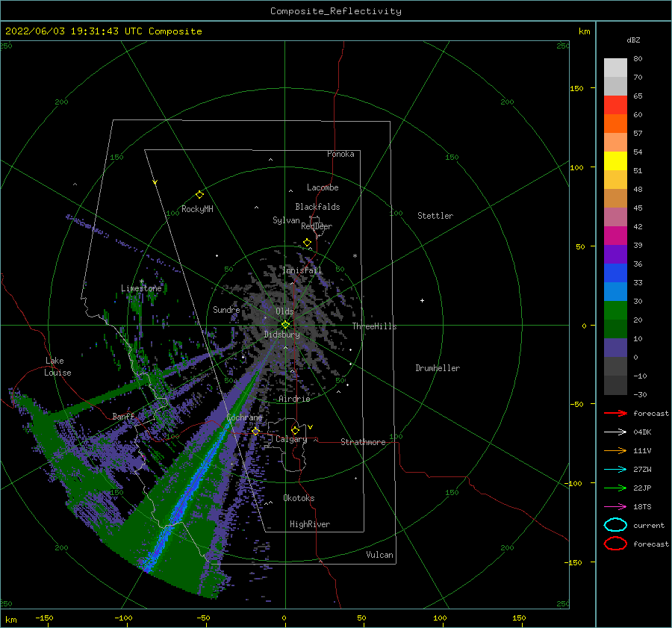672x628 pixels.
Task: Click the cyan 27ZW arrow legend icon
Action: point(615,470)
